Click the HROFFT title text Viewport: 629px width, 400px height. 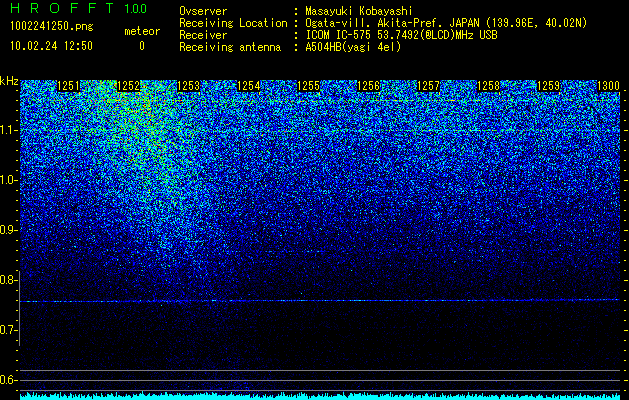62,8
